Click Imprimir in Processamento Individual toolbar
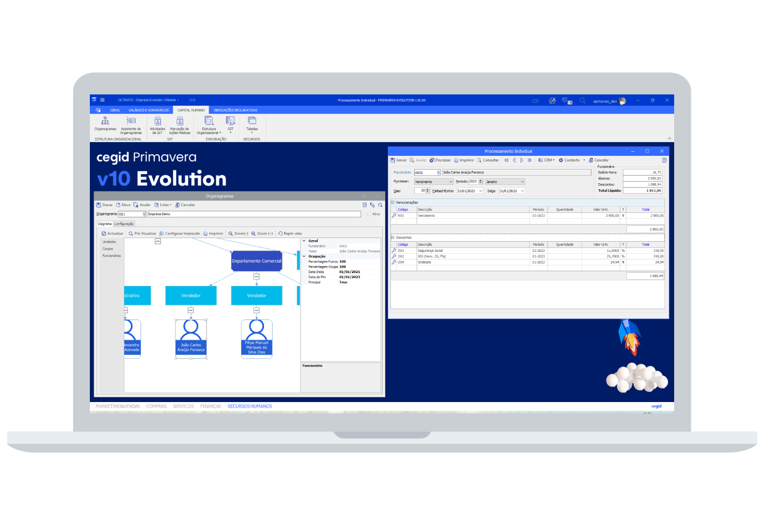This screenshot has width=764, height=532. click(x=464, y=160)
